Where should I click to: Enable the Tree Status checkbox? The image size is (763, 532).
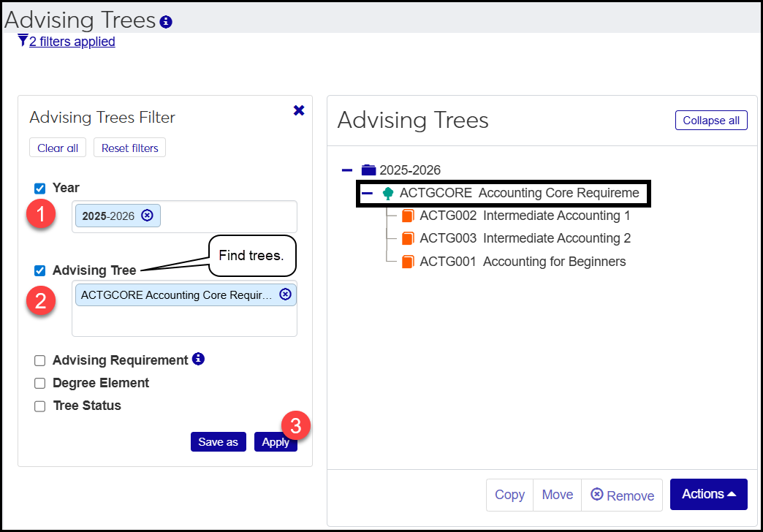(x=40, y=406)
